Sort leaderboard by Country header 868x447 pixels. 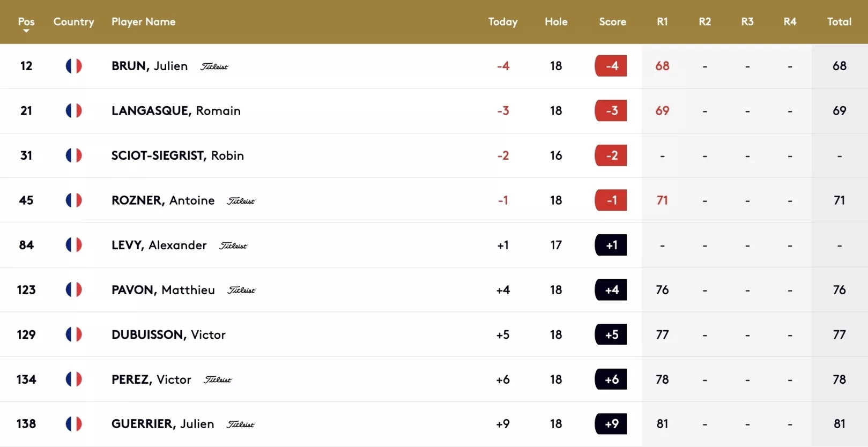73,22
